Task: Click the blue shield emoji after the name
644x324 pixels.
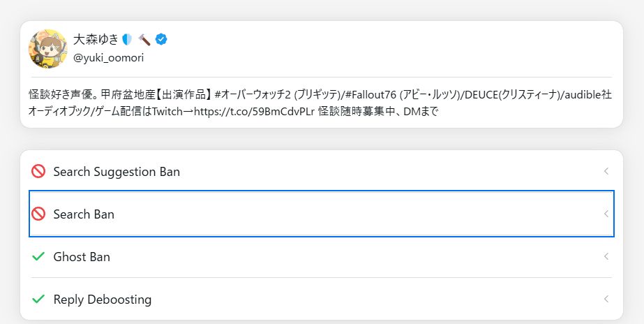Action: 127,40
